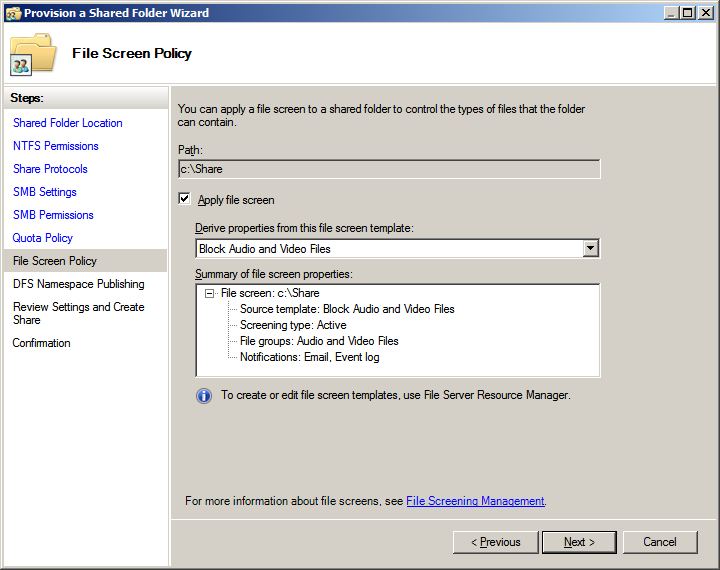720x570 pixels.
Task: Click the Next button
Action: [x=579, y=542]
